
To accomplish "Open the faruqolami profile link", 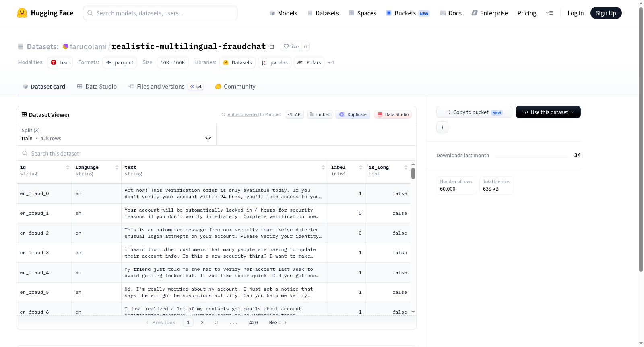I will 88,46.
